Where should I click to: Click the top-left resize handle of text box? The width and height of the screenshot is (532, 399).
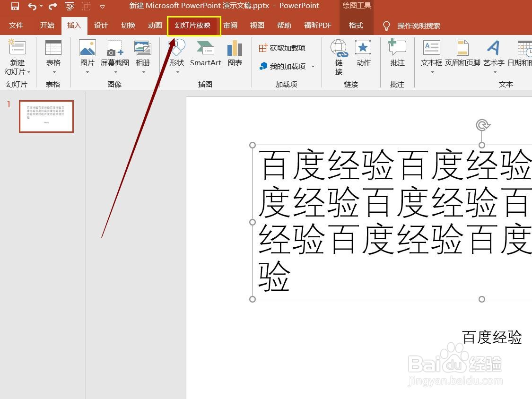[x=253, y=145]
